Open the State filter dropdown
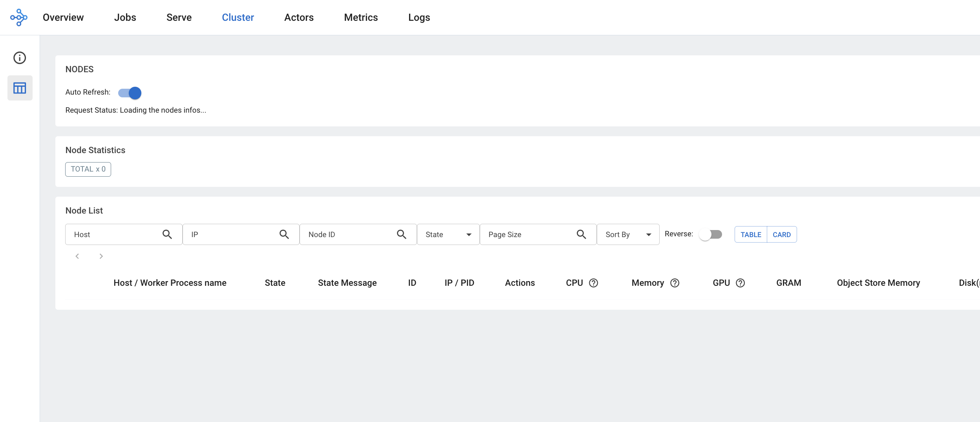980x422 pixels. 448,234
